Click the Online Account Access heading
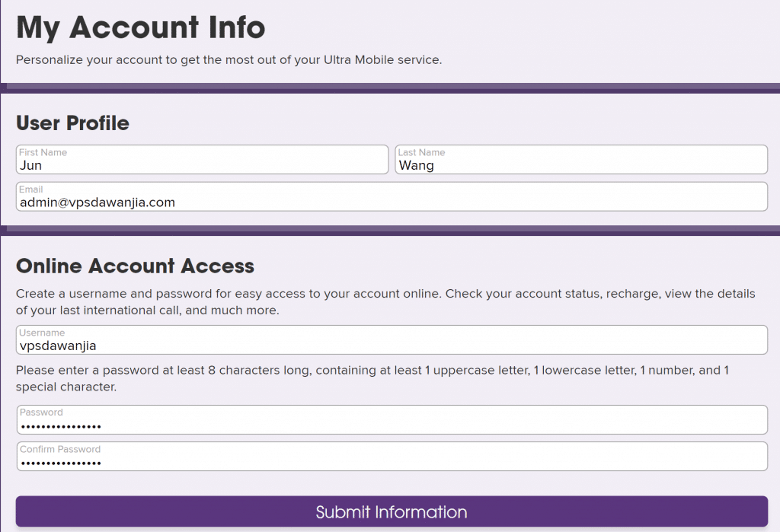Image resolution: width=780 pixels, height=532 pixels. 135,266
